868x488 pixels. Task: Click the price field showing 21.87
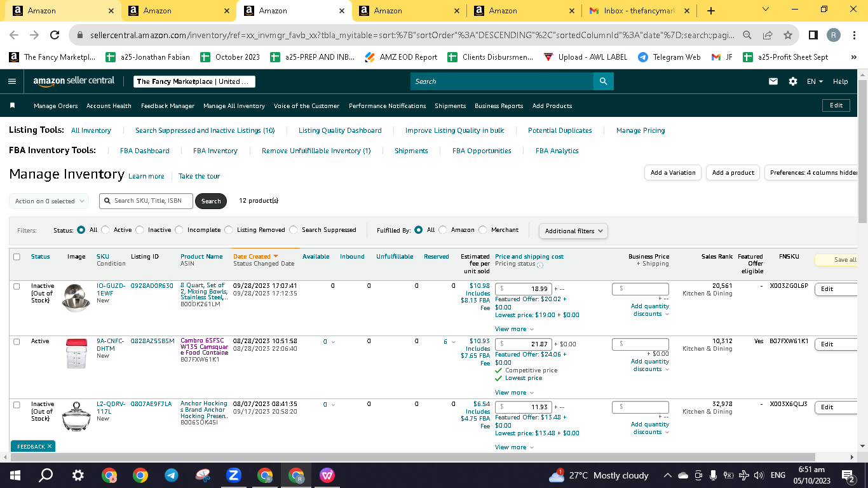pos(523,344)
